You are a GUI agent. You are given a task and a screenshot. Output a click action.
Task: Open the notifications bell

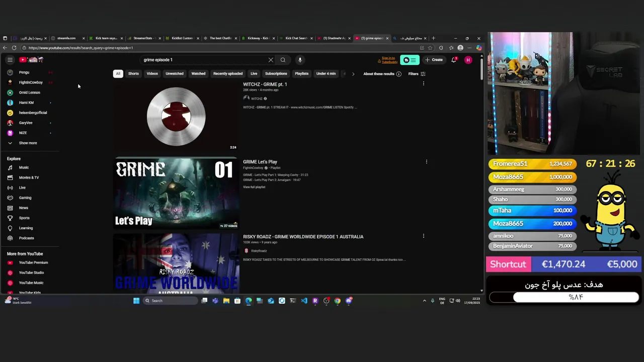pos(454,60)
